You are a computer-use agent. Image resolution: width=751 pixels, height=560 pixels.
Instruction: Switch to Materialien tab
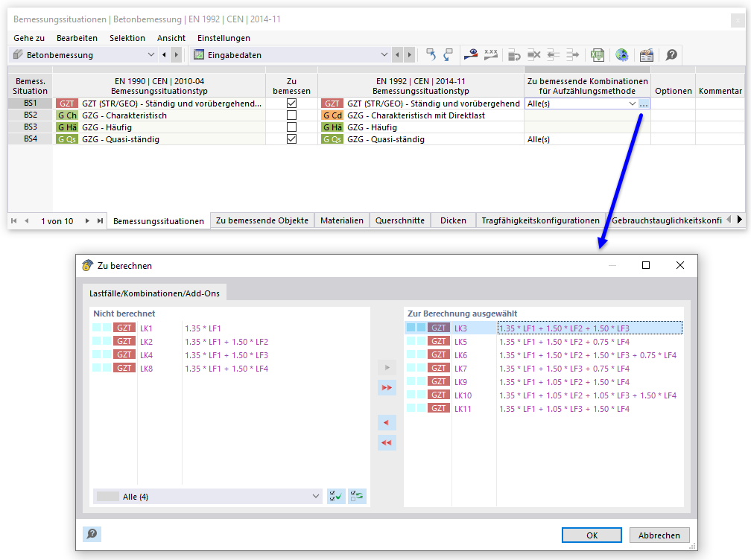pyautogui.click(x=342, y=220)
